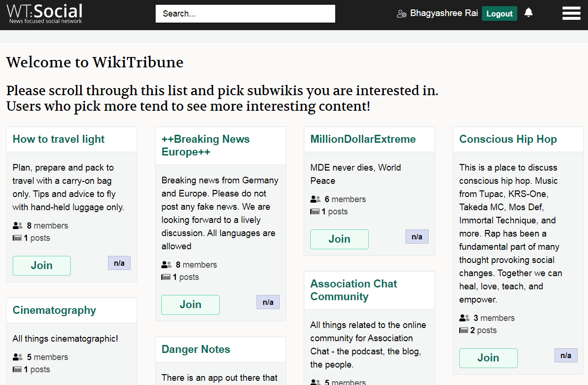Viewport: 588px width, 385px height.
Task: Click 'MDE never dies, World Peace' description
Action: pos(356,174)
